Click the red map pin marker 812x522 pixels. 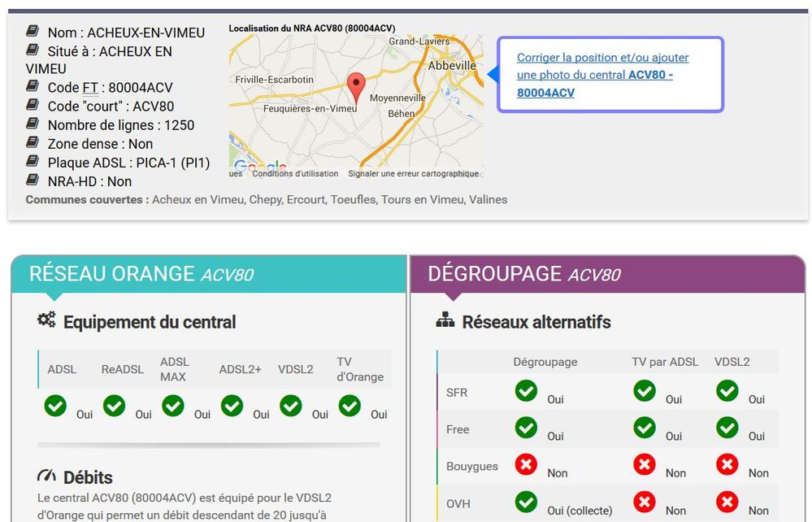pyautogui.click(x=356, y=89)
